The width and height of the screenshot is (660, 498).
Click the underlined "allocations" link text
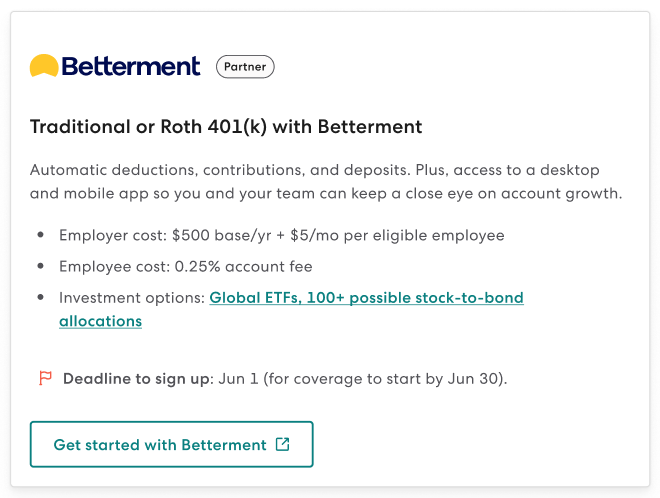coord(101,321)
